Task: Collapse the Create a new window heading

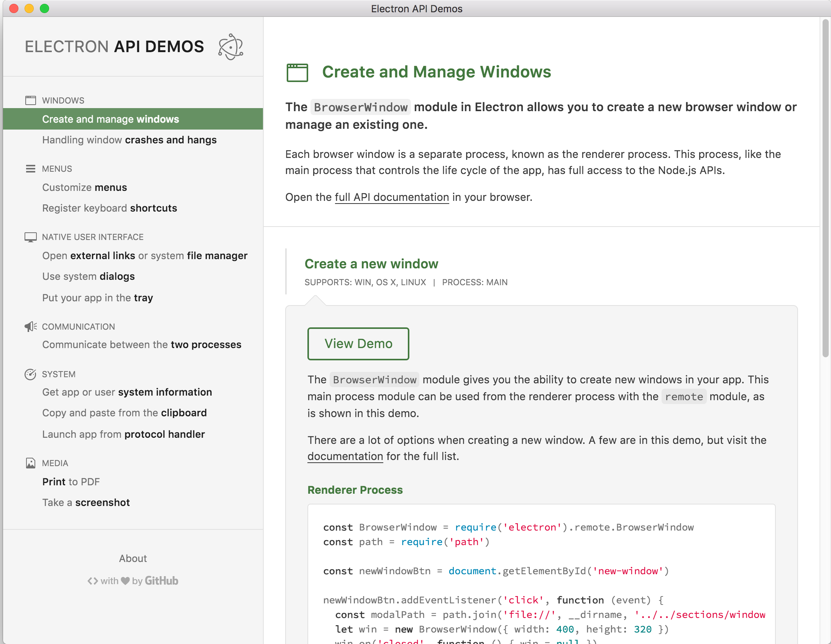Action: tap(371, 264)
